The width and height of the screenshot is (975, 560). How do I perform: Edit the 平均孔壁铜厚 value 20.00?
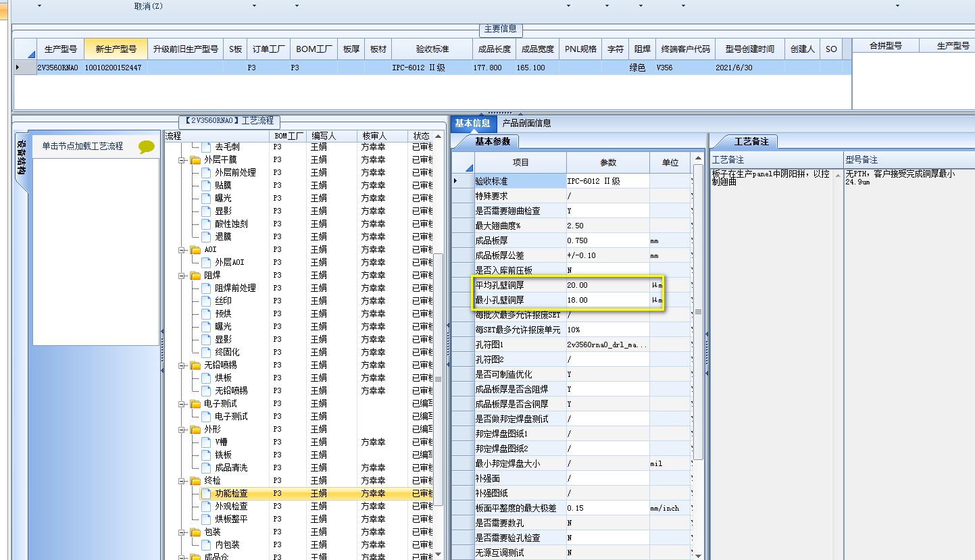pyautogui.click(x=607, y=286)
